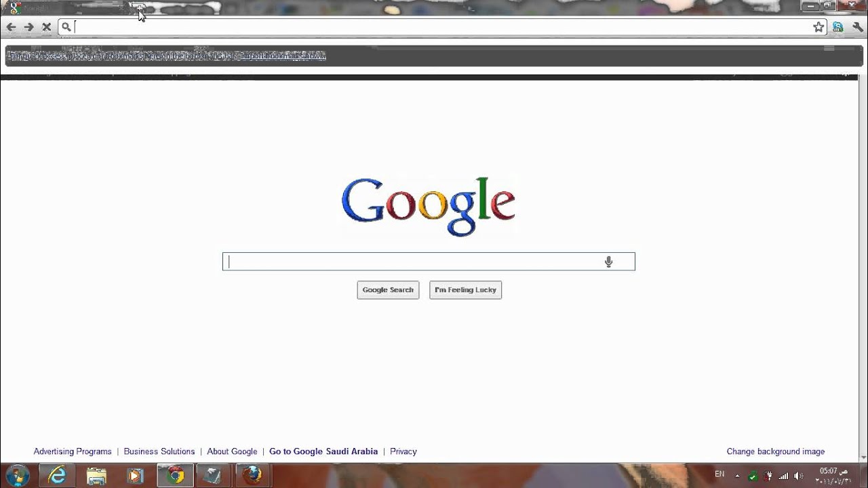Open a new tab with the plus button
This screenshot has height=488, width=868.
(x=138, y=8)
